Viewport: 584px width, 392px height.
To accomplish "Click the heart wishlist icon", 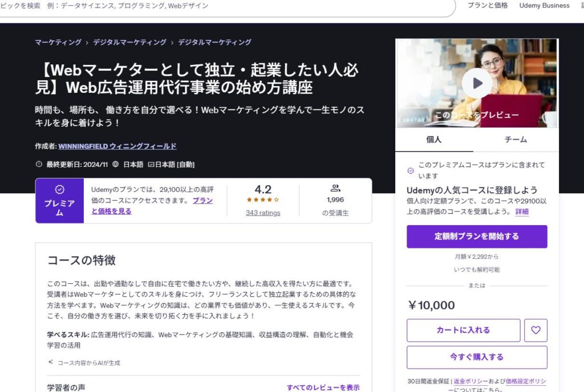I will 536,330.
